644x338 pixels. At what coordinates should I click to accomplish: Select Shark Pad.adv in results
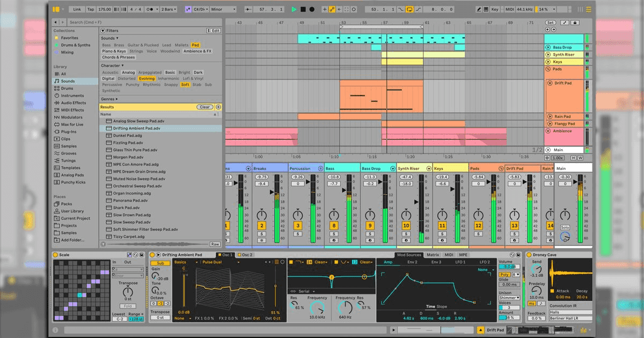click(161, 208)
